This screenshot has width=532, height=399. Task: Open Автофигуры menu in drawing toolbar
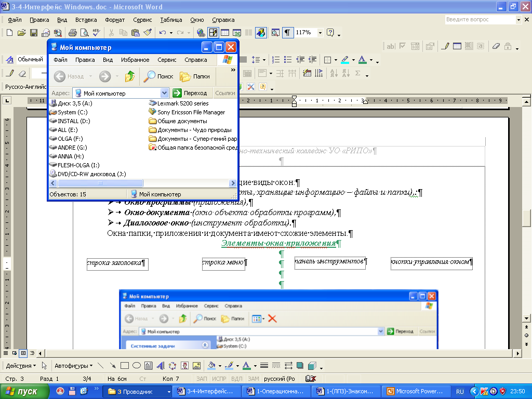[x=74, y=366]
